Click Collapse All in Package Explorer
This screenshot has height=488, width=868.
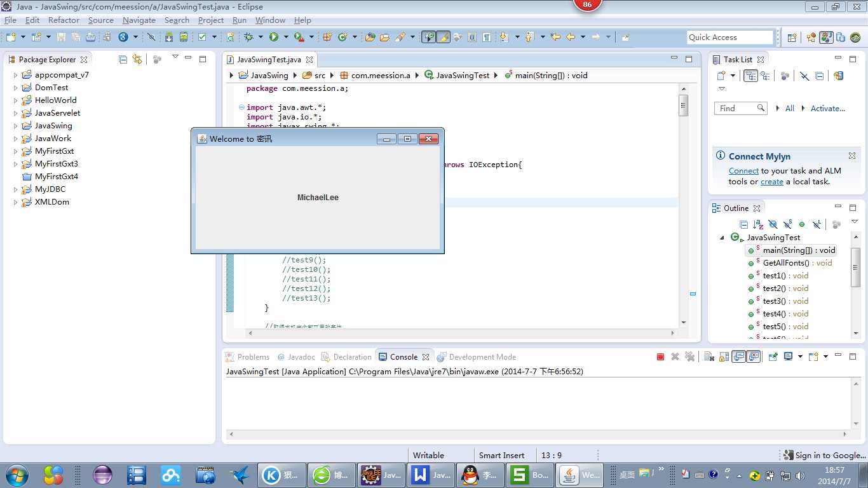123,60
